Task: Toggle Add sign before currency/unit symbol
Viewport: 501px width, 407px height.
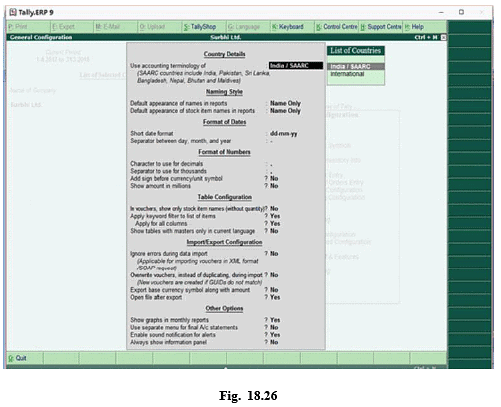Action: [274, 179]
